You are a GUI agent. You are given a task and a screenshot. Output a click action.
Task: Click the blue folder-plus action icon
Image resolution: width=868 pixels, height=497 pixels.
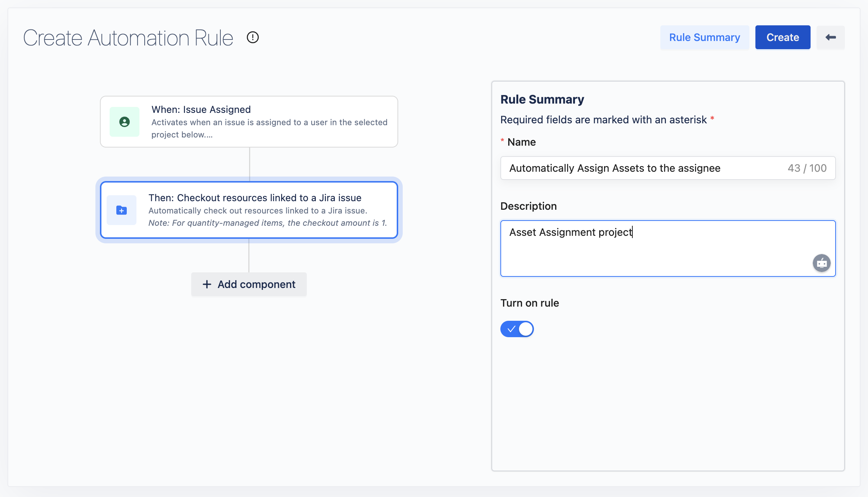[122, 210]
